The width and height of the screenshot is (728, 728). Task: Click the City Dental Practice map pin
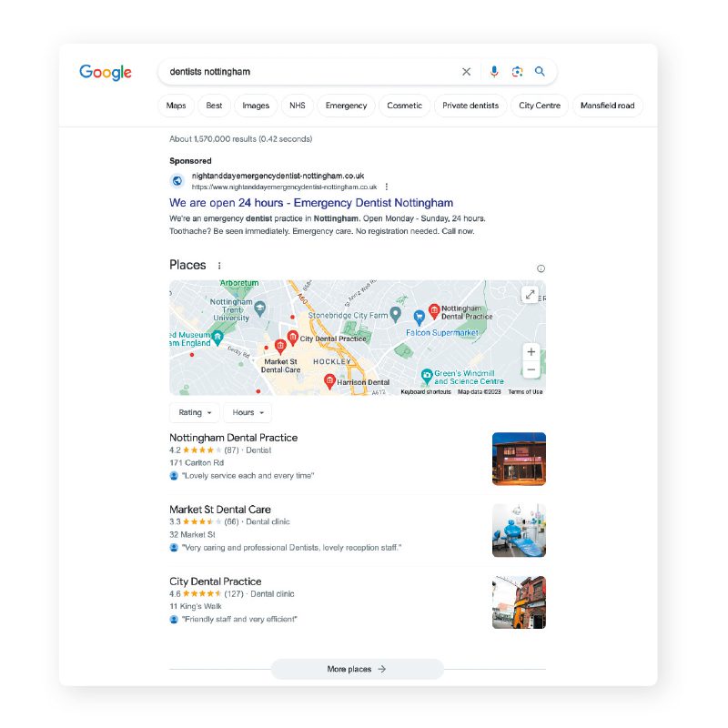tap(292, 338)
